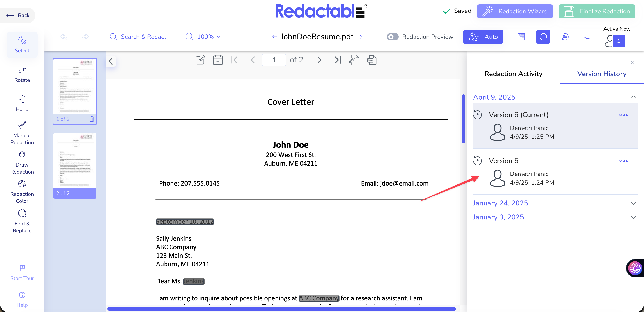Click the Redactable logo
This screenshot has height=312, width=644.
click(322, 11)
